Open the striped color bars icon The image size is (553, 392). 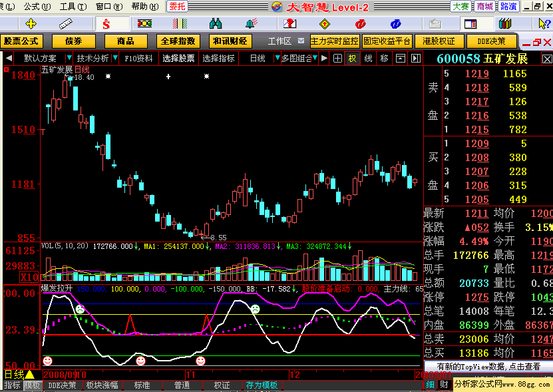pyautogui.click(x=180, y=24)
